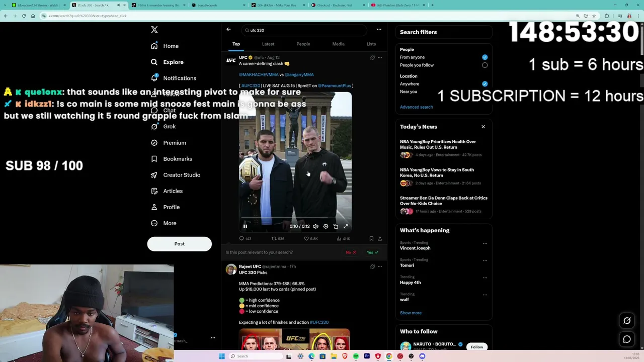Open the #UFC330 hashtag link
The image size is (644, 362).
[x=251, y=86]
